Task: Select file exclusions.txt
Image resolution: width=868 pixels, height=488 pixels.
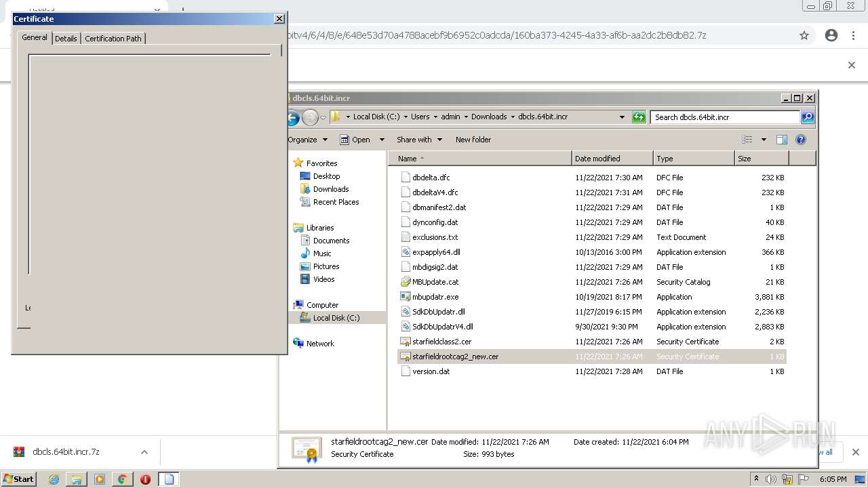Action: coord(435,237)
